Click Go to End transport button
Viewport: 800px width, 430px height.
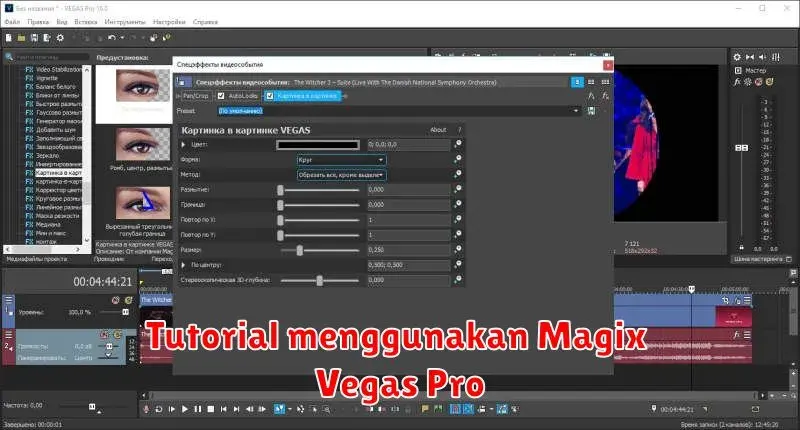point(236,409)
